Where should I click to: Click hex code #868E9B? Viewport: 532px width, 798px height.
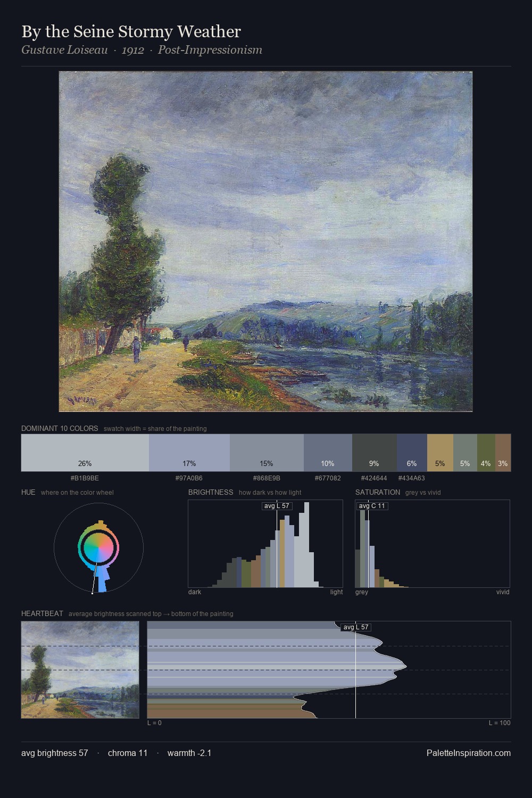(267, 478)
